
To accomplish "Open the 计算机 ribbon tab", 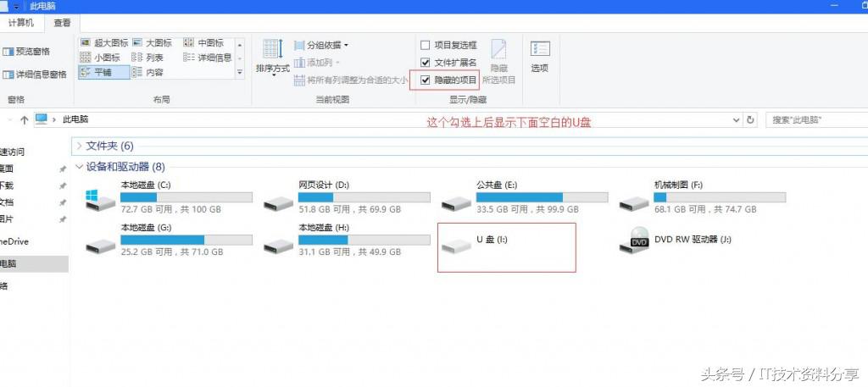I will click(x=21, y=23).
